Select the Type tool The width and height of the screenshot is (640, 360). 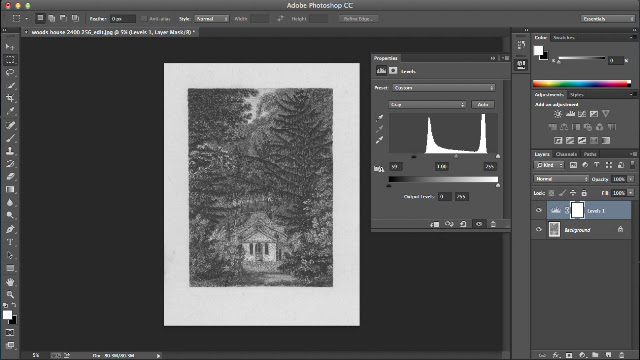10,242
